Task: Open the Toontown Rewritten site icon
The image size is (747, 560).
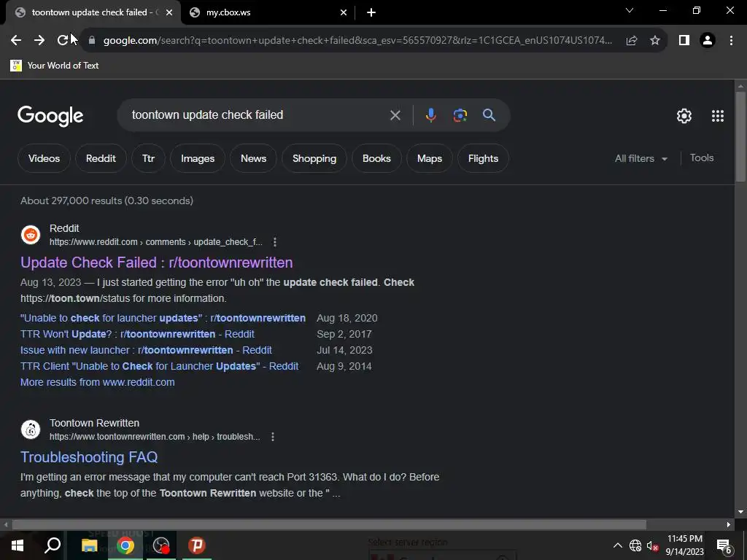Action: pos(31,429)
